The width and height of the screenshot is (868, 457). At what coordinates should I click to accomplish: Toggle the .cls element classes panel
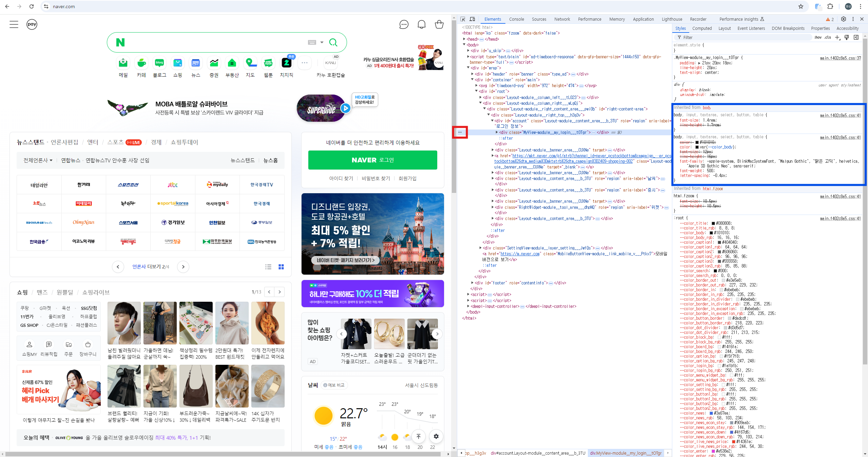click(x=828, y=37)
